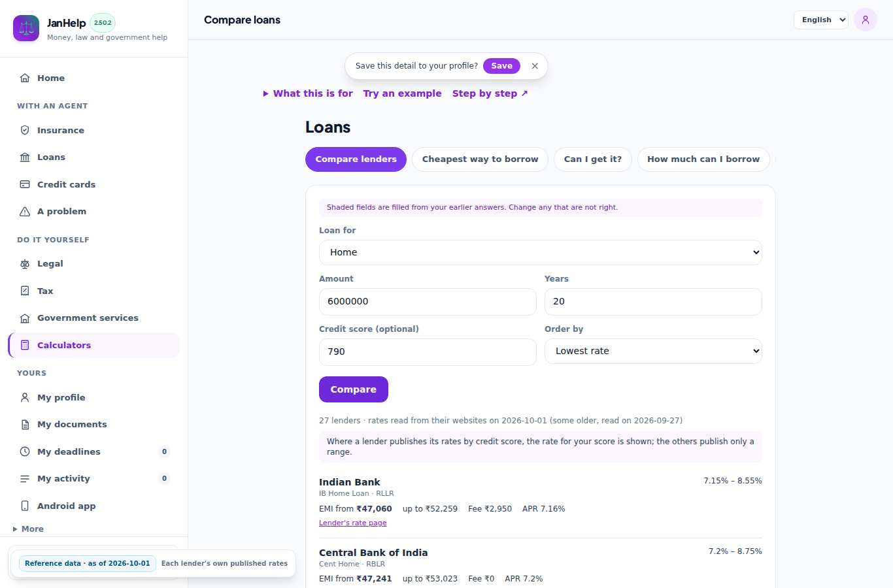Open the Loan for dropdown
The height and width of the screenshot is (588, 893).
[x=541, y=252]
